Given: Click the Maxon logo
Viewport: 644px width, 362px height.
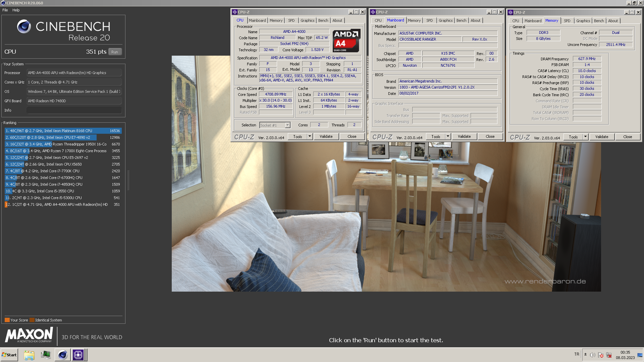Looking at the screenshot, I should pyautogui.click(x=29, y=335).
